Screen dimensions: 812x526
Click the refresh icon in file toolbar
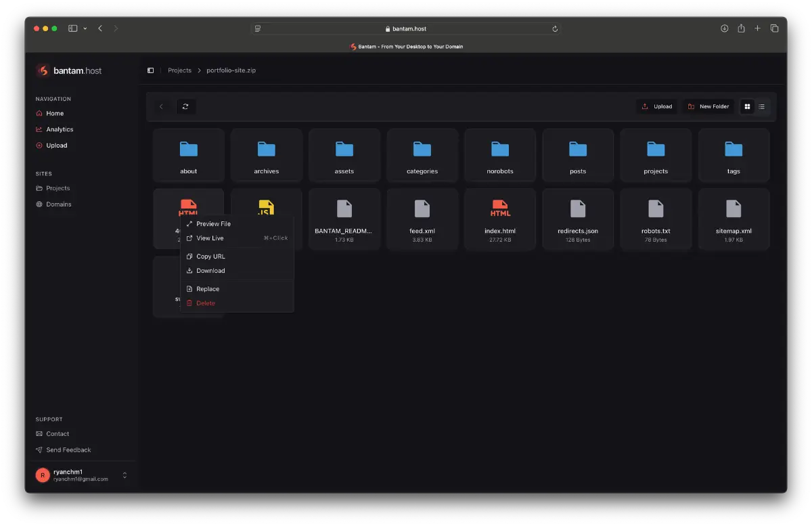click(185, 106)
